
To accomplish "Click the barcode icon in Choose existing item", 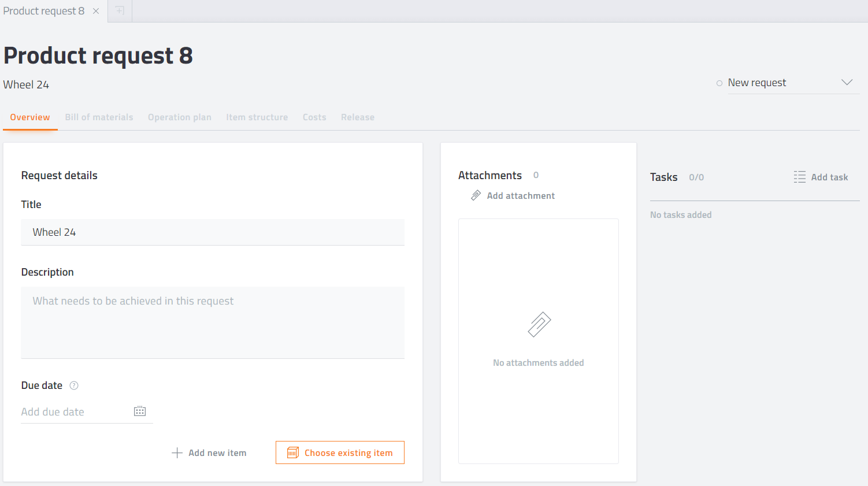I will 293,452.
